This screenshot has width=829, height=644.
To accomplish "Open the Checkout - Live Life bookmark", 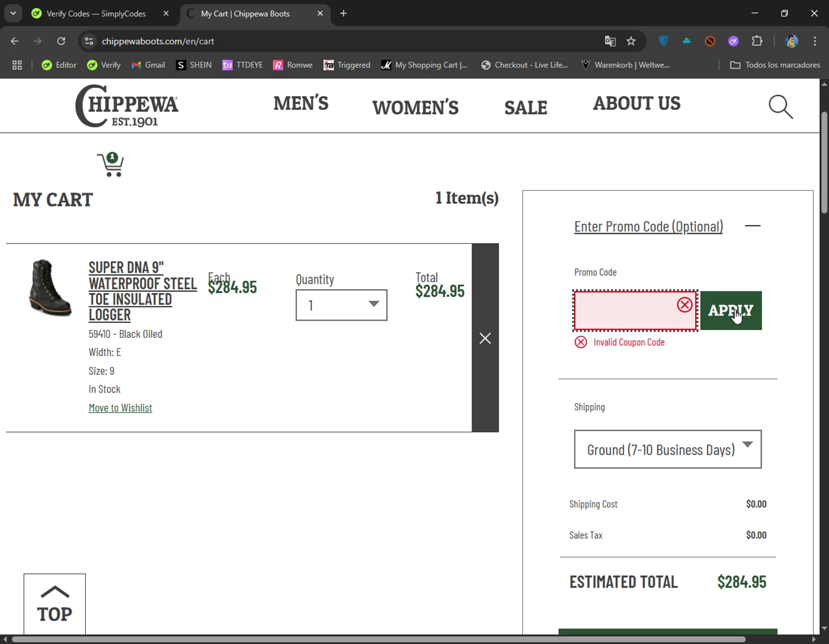I will tap(524, 65).
